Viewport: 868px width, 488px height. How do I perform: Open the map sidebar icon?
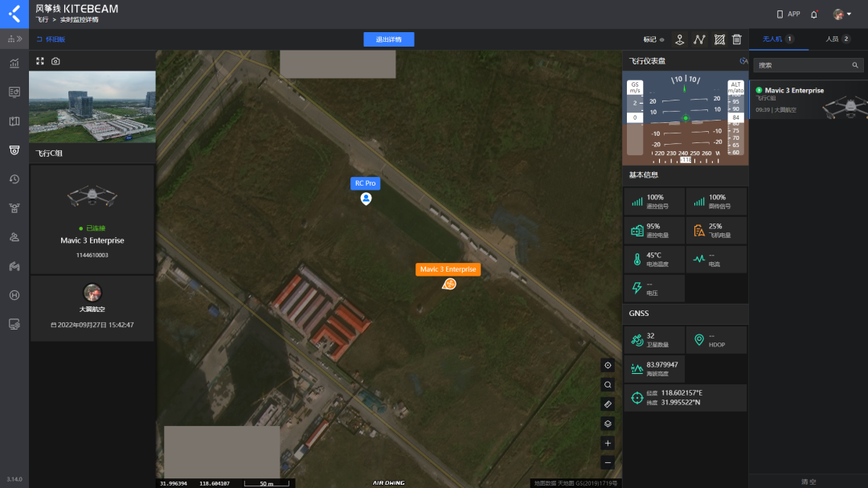click(x=14, y=121)
